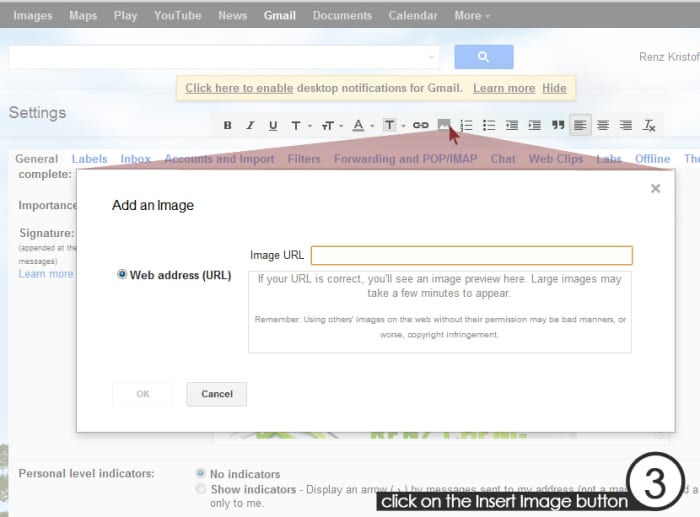Select the Show indicators radio button
Viewport: 700px width, 517px height.
tap(200, 489)
